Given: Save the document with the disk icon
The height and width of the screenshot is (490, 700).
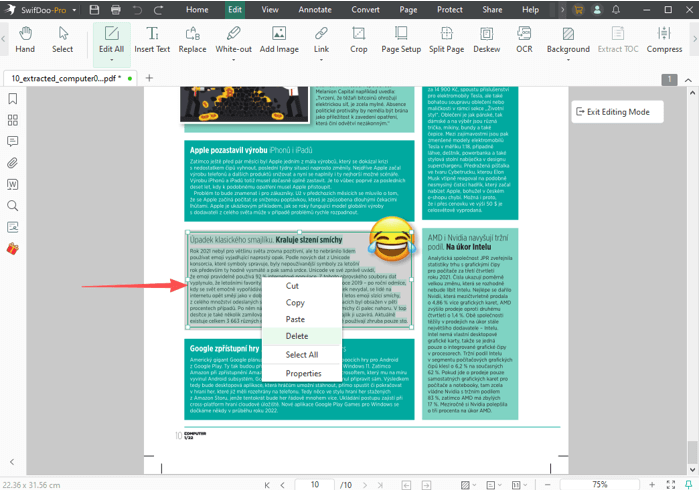Looking at the screenshot, I should (x=94, y=10).
